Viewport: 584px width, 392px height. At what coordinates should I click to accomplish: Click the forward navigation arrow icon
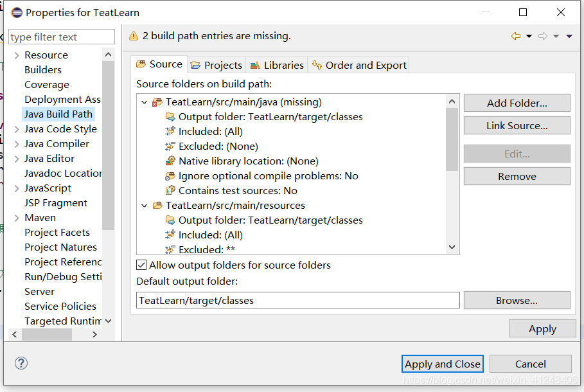tap(543, 36)
